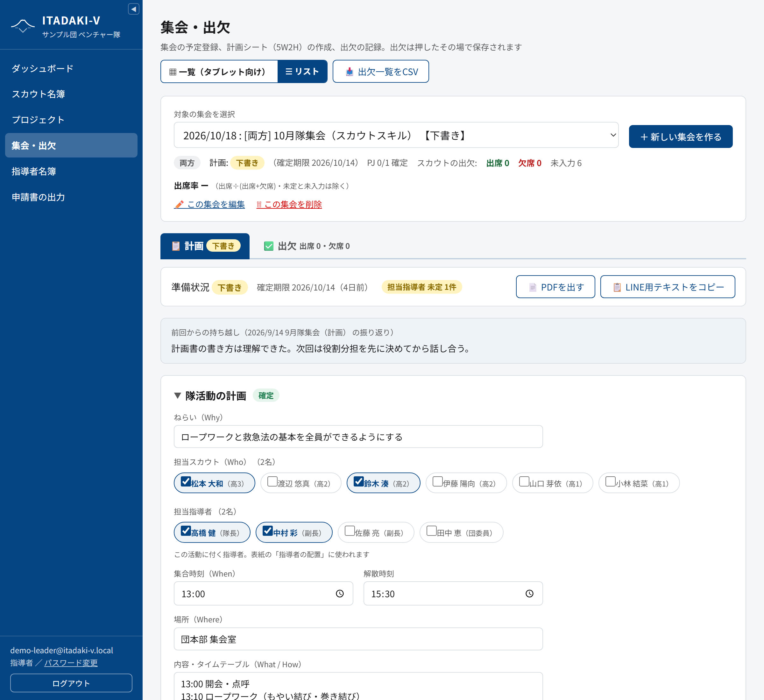
Task: Click the ログアウト button
Action: click(71, 683)
